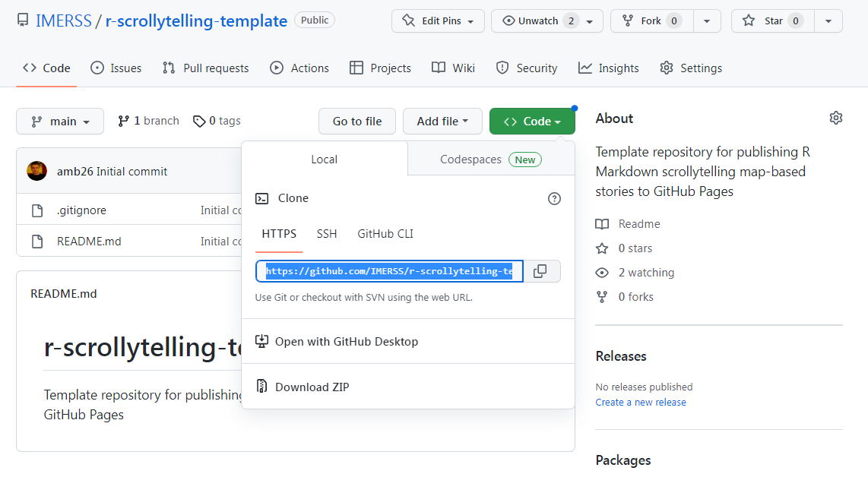Open the Insights tab
The image size is (868, 477).
click(x=608, y=68)
